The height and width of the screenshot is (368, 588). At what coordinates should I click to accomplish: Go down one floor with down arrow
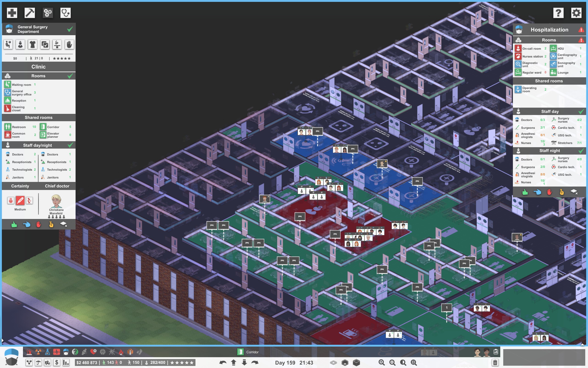(x=244, y=363)
